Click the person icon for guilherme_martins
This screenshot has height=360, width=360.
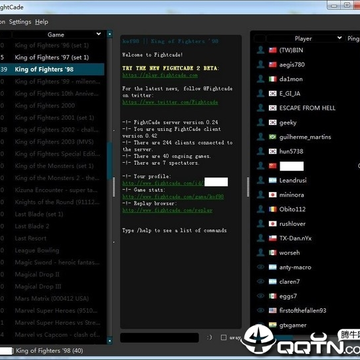click(x=261, y=137)
